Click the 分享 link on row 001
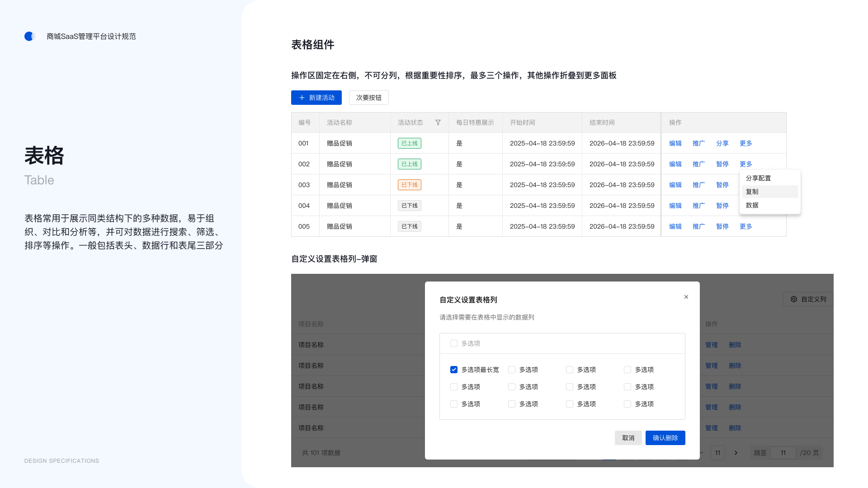Screen dimensions: 868x488 (x=722, y=143)
